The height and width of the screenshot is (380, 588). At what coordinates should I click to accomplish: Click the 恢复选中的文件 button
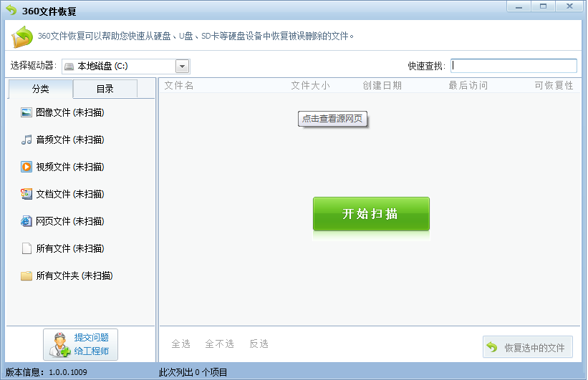(x=528, y=348)
